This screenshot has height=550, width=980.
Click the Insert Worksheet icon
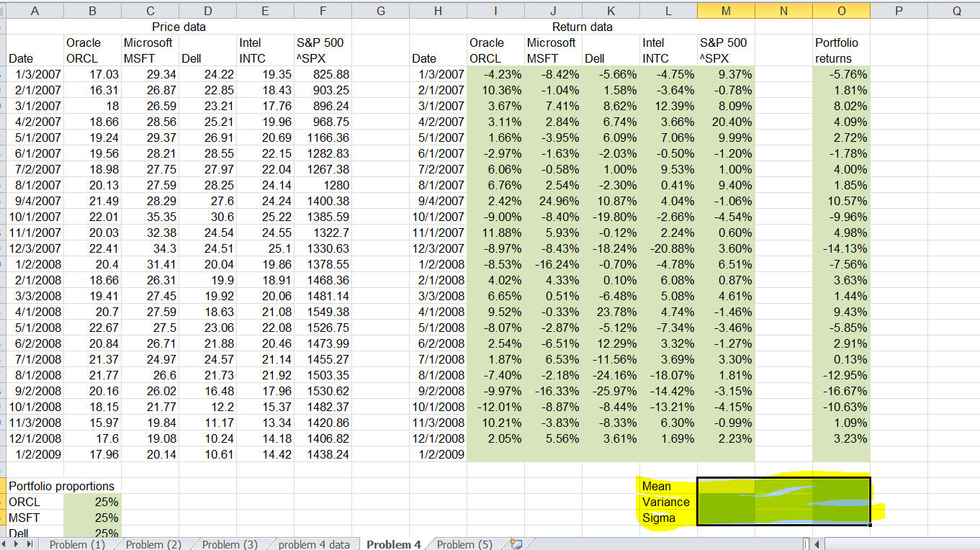(x=516, y=544)
